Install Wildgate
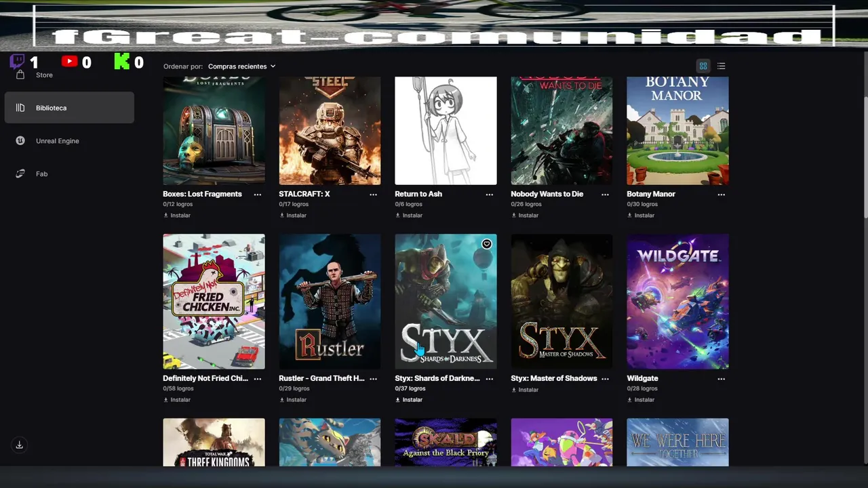This screenshot has width=868, height=488. point(641,400)
